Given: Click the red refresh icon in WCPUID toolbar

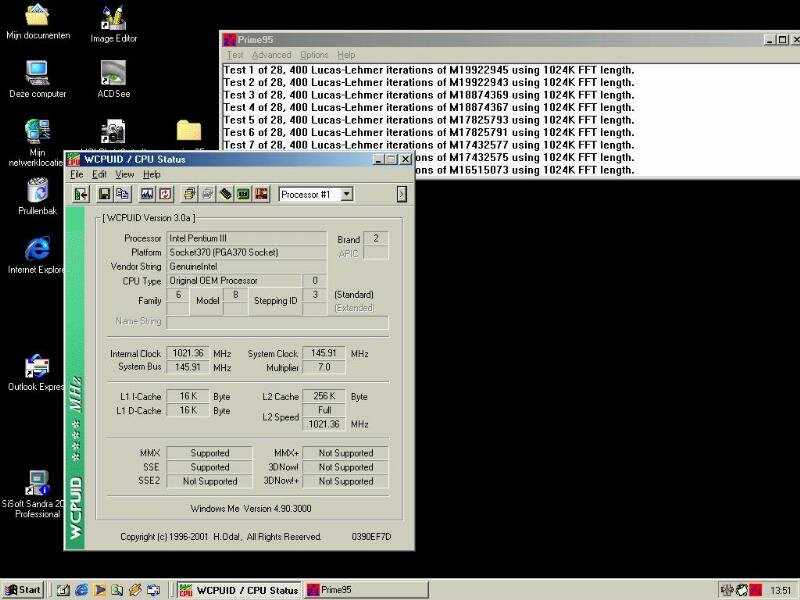Looking at the screenshot, I should tap(165, 194).
